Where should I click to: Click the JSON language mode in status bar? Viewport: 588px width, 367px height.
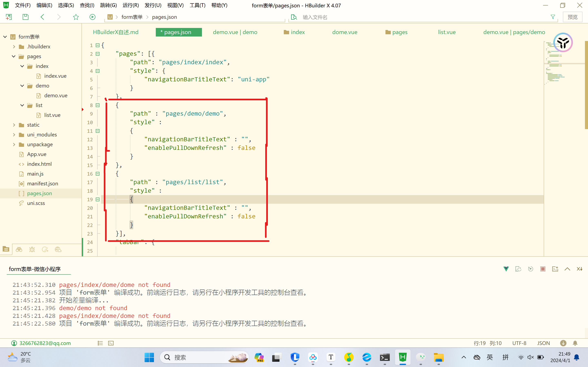click(x=543, y=343)
